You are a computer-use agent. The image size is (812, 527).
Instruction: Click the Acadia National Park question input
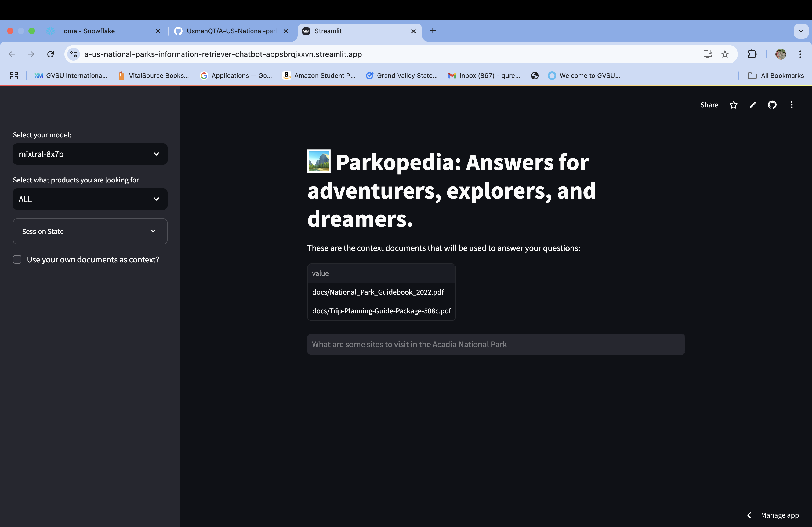(496, 344)
